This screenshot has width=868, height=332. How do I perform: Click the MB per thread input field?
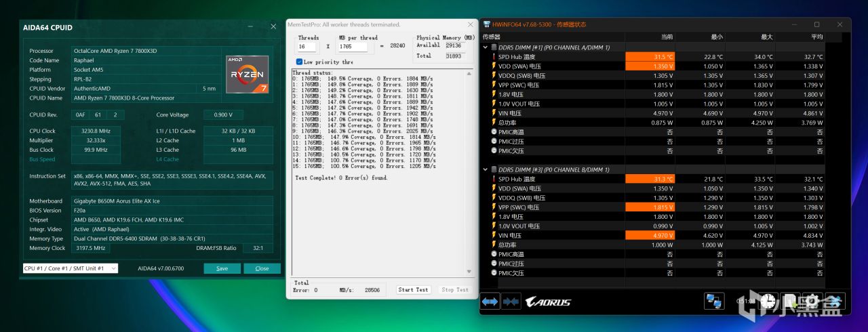pyautogui.click(x=353, y=47)
